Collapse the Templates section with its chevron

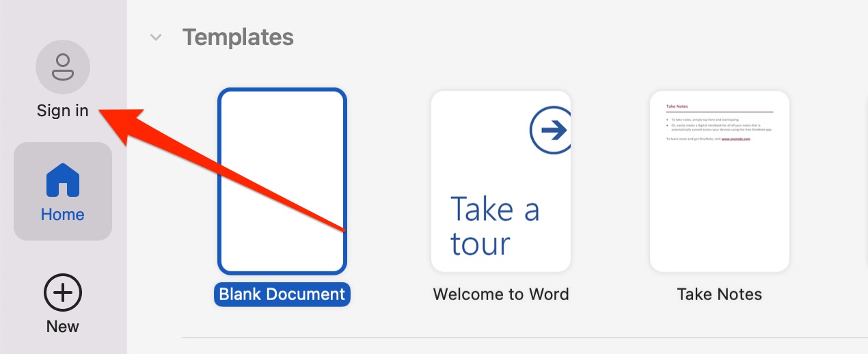coord(156,37)
